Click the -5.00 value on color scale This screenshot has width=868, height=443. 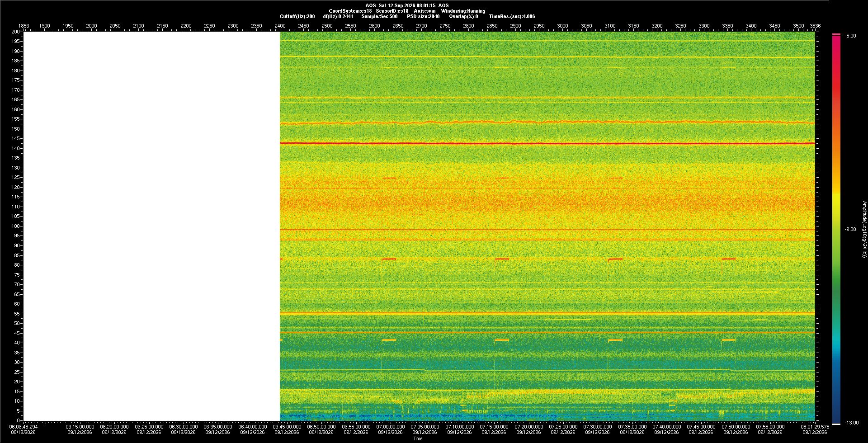tap(850, 36)
